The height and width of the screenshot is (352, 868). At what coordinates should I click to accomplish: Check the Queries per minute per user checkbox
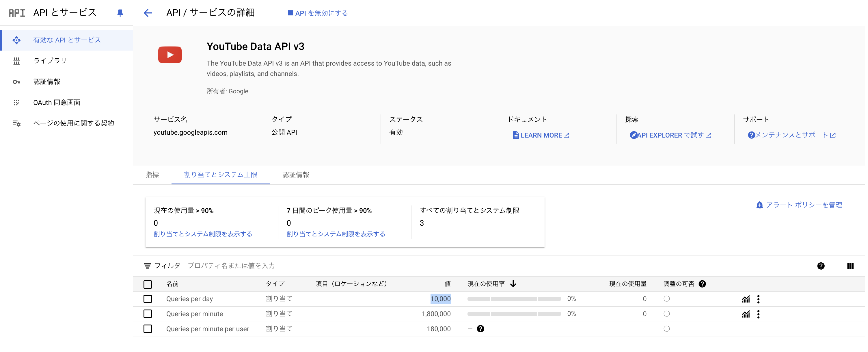click(x=148, y=329)
